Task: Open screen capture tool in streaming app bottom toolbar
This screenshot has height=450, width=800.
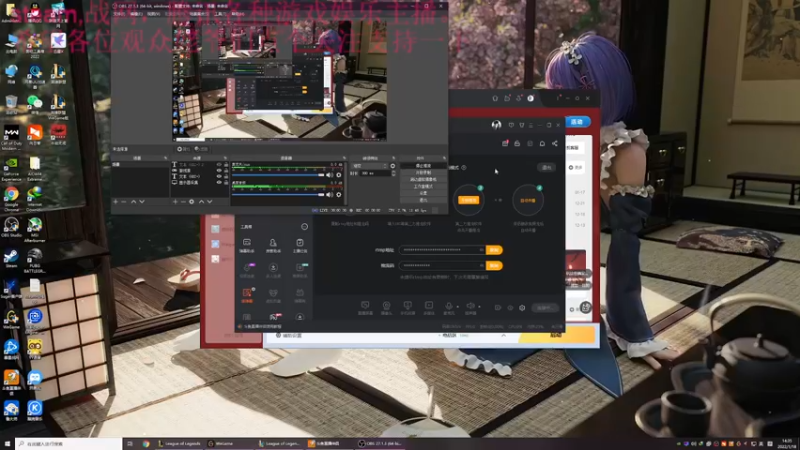Action: [365, 306]
